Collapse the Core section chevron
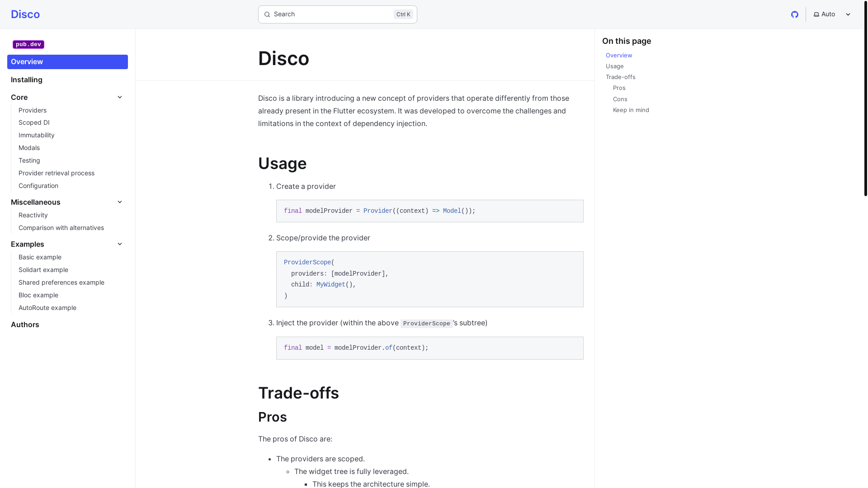 120,97
